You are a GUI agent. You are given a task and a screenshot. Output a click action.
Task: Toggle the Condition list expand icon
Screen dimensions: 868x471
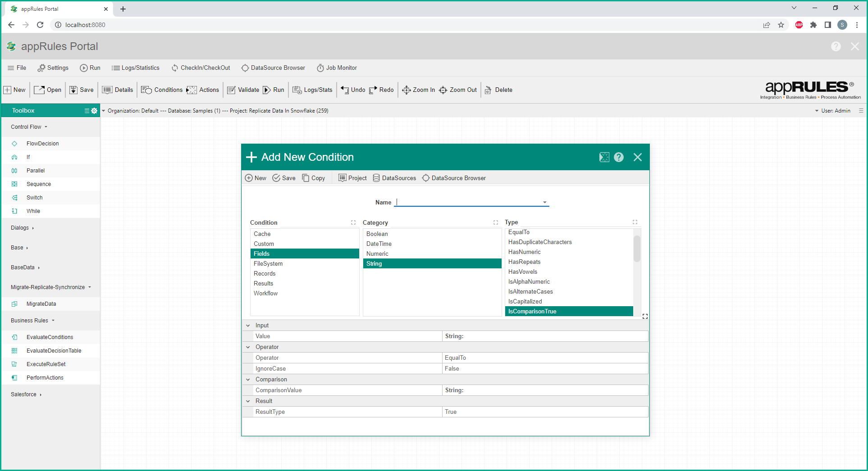(x=353, y=222)
